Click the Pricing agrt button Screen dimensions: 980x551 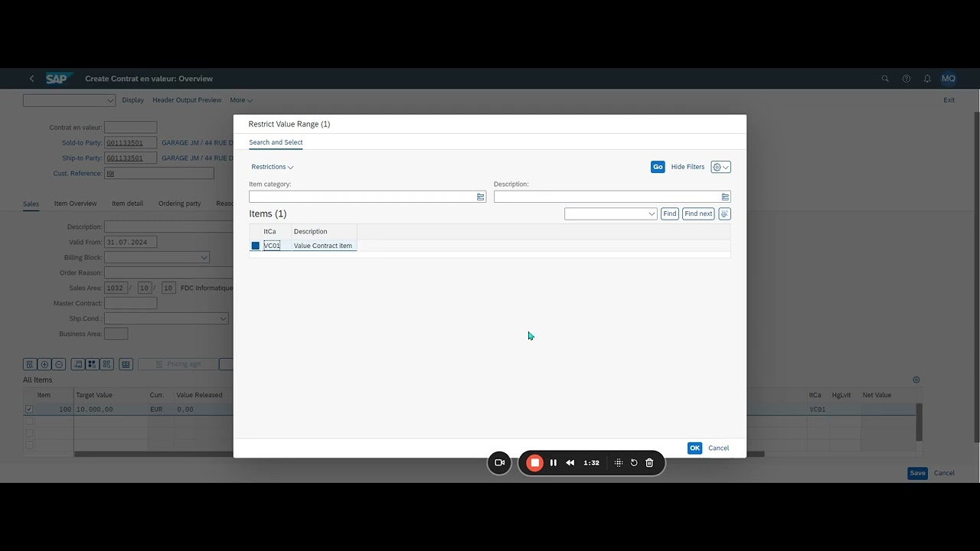pyautogui.click(x=178, y=364)
